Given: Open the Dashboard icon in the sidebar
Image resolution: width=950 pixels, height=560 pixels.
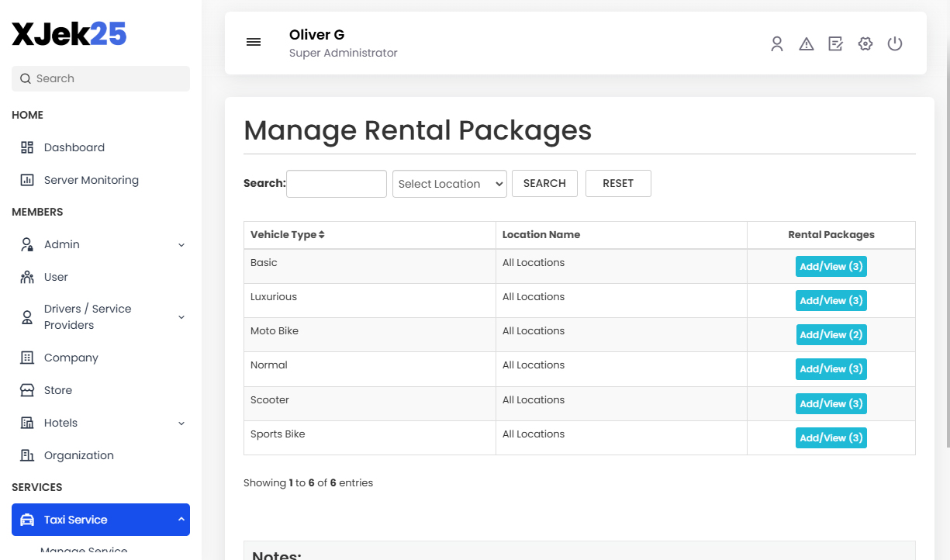Looking at the screenshot, I should [x=26, y=147].
